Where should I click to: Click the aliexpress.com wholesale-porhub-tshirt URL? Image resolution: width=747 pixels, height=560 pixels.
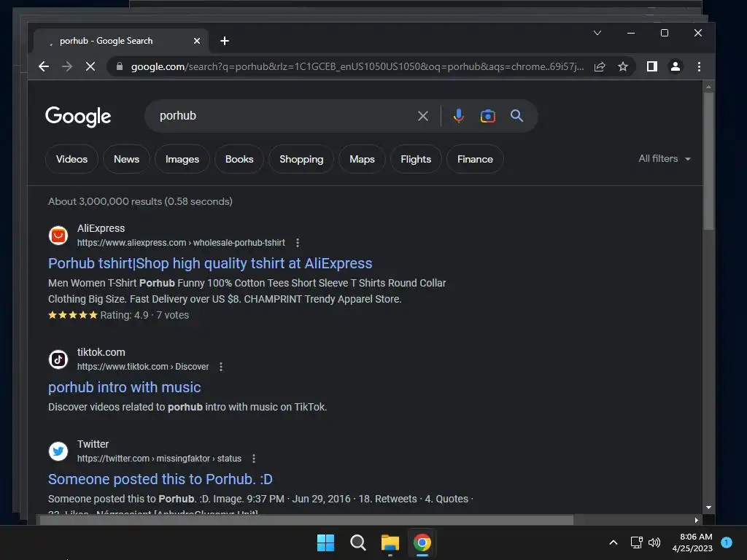(x=181, y=243)
